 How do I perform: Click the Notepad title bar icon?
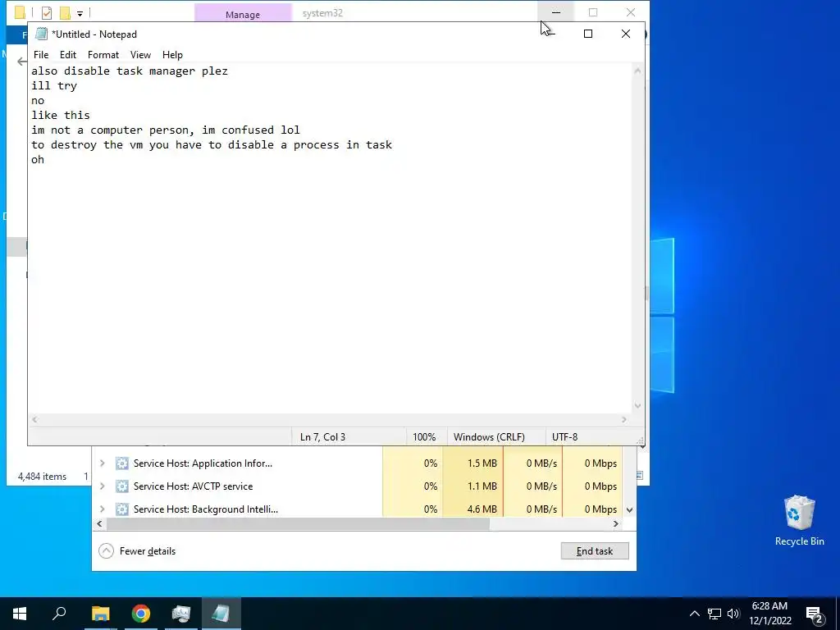41,34
